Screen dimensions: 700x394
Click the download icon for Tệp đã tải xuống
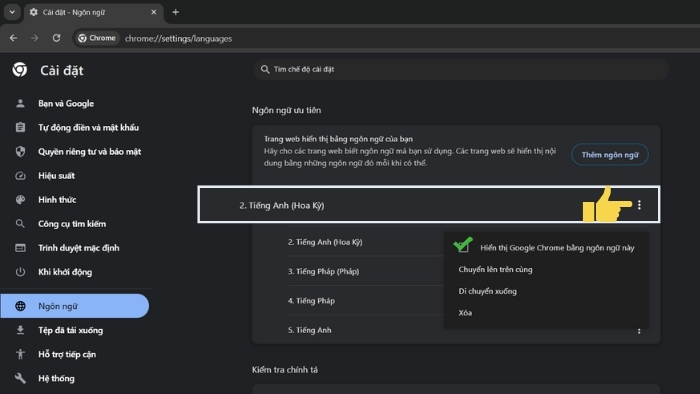(x=20, y=330)
